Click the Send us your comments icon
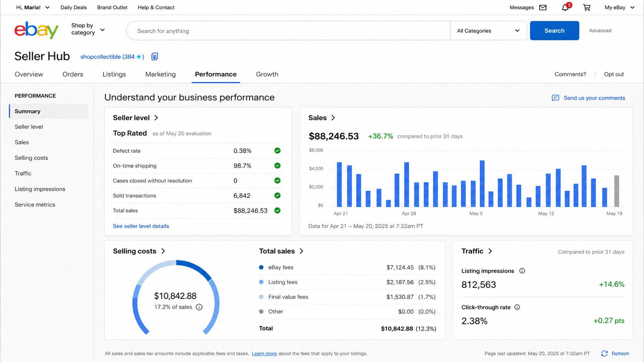The image size is (644, 362). coord(555,98)
